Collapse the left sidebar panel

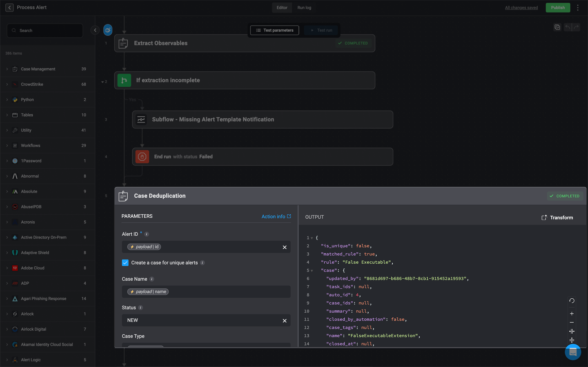click(95, 30)
